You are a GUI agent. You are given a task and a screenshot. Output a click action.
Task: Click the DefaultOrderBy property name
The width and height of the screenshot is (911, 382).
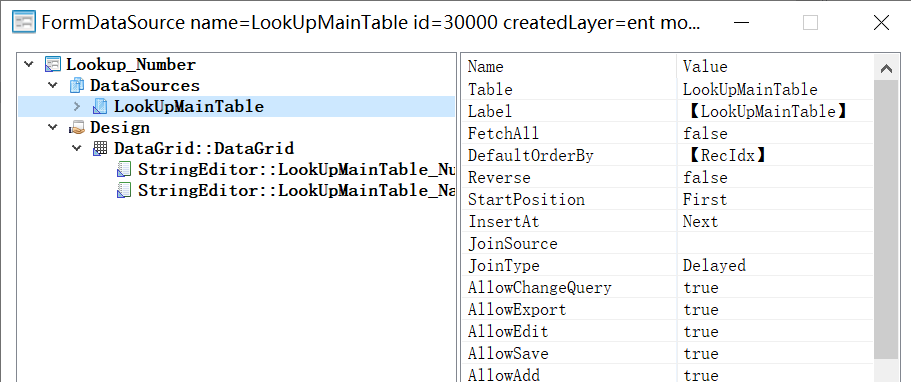coord(530,156)
